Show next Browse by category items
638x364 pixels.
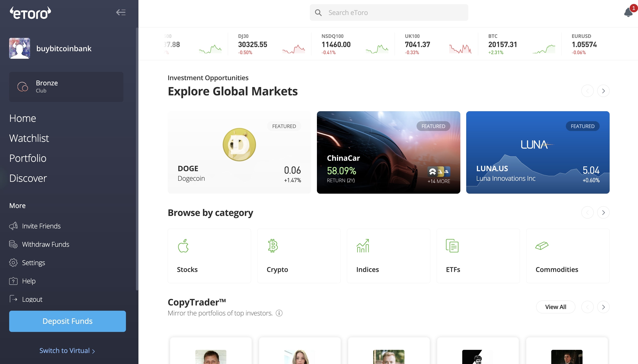point(603,212)
